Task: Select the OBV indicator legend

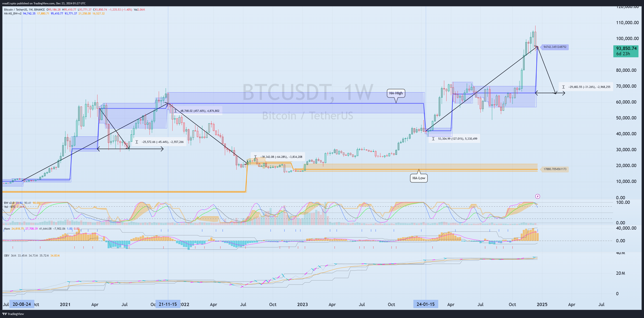Action: pyautogui.click(x=7, y=256)
